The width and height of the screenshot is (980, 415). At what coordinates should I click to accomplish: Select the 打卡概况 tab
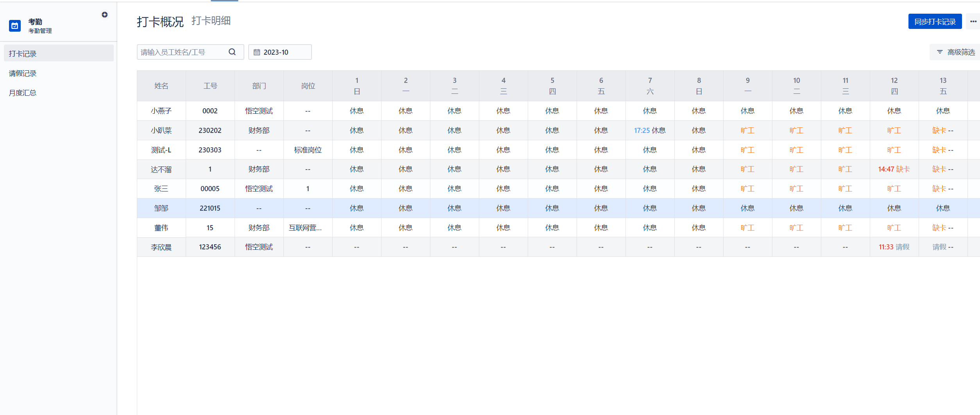[160, 22]
